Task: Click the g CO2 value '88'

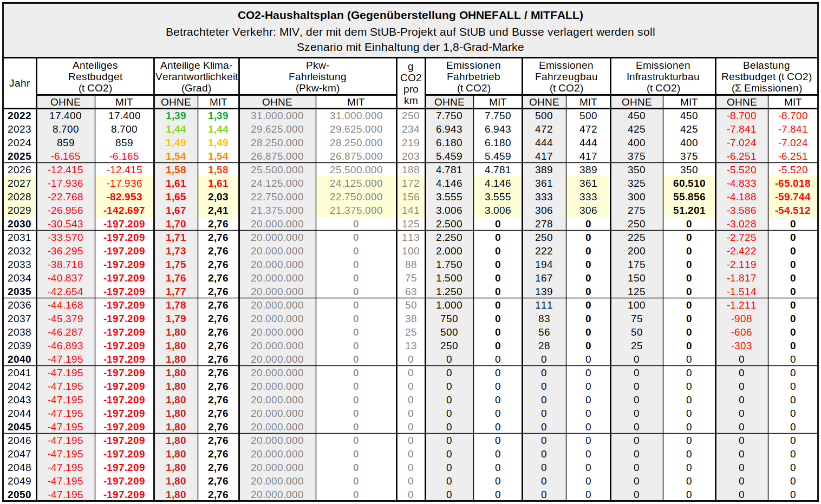Action: (x=410, y=265)
